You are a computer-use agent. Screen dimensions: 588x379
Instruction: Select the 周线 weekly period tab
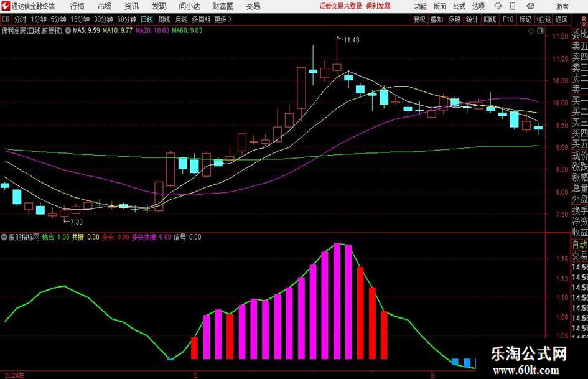(x=164, y=19)
